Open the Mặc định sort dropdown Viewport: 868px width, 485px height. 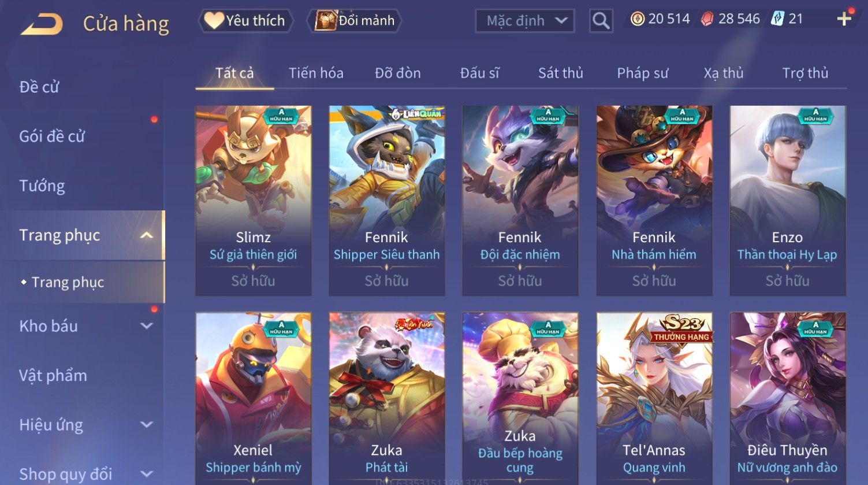(525, 21)
